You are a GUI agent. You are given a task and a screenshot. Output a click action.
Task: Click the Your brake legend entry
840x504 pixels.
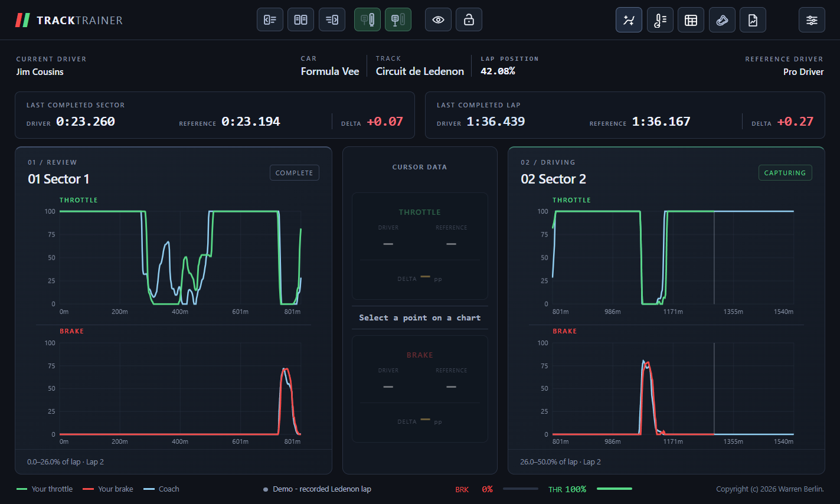coord(108,489)
